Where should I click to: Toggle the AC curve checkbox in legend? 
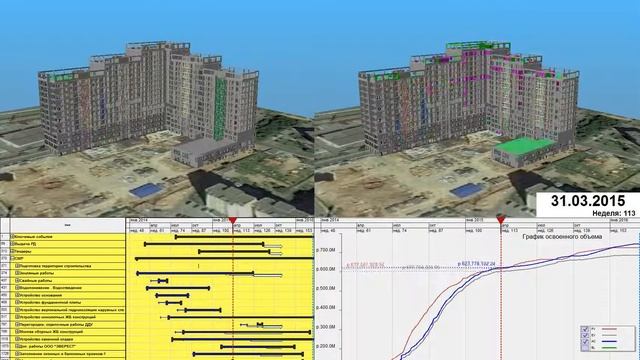(585, 341)
